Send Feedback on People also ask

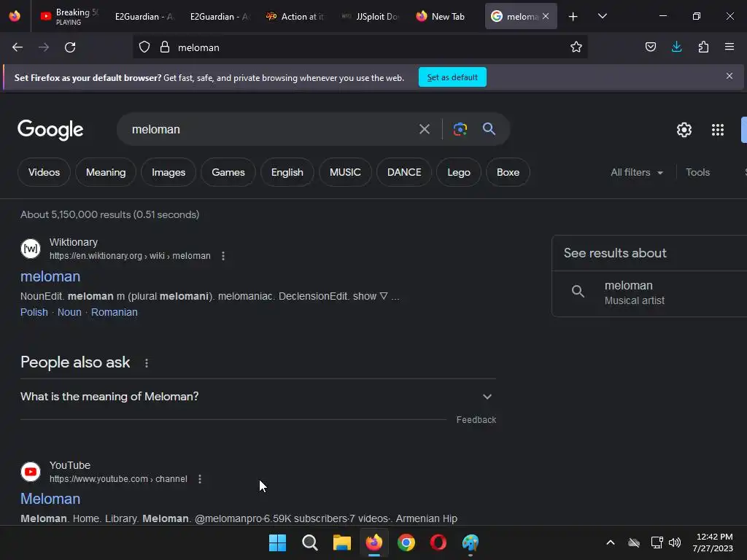point(476,419)
